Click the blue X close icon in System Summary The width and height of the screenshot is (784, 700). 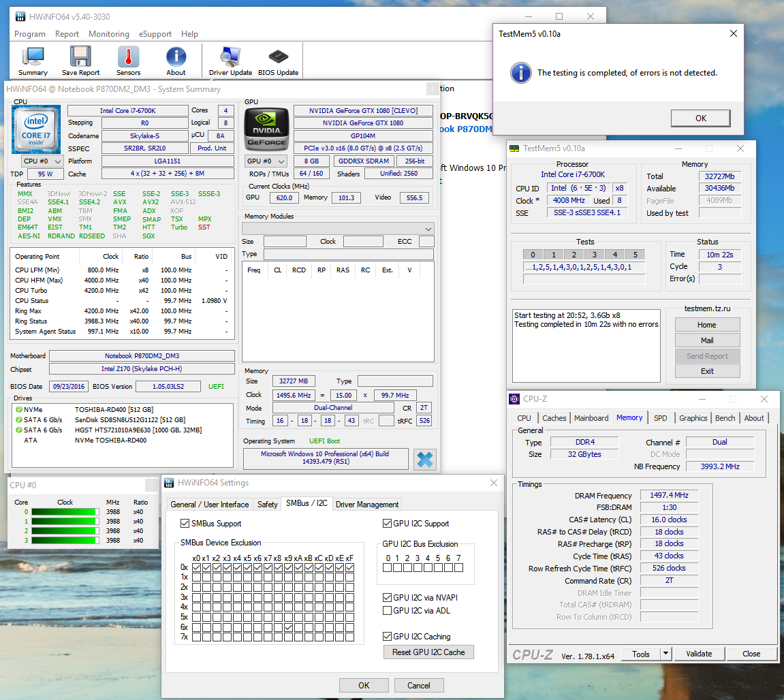tap(425, 459)
